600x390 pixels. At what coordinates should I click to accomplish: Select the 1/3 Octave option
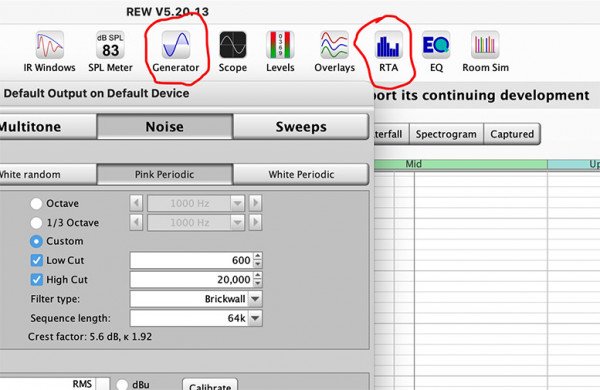(x=36, y=222)
